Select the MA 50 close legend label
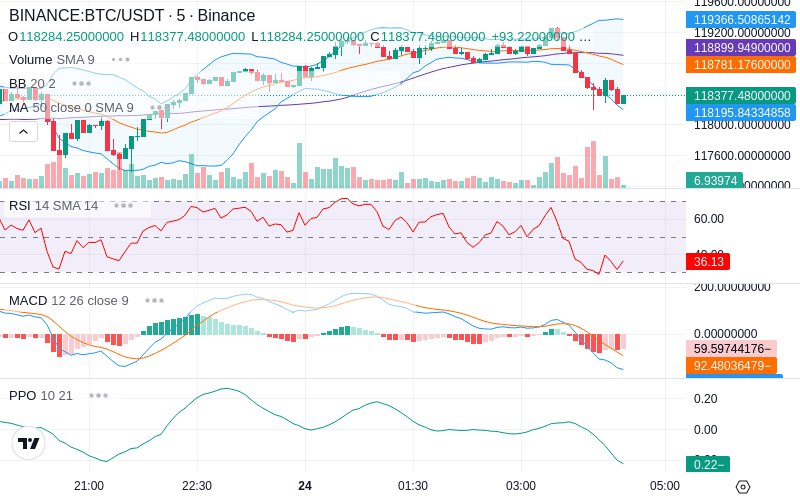 coord(70,107)
